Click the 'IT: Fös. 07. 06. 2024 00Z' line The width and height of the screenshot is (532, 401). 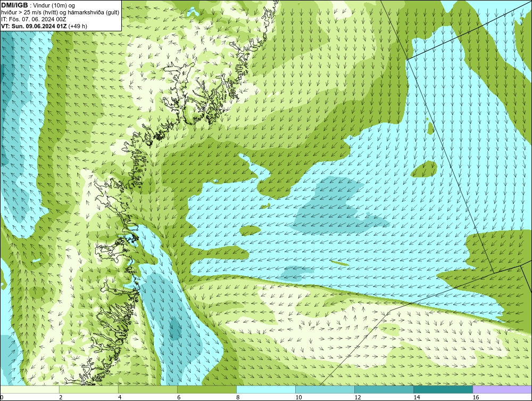(33, 19)
